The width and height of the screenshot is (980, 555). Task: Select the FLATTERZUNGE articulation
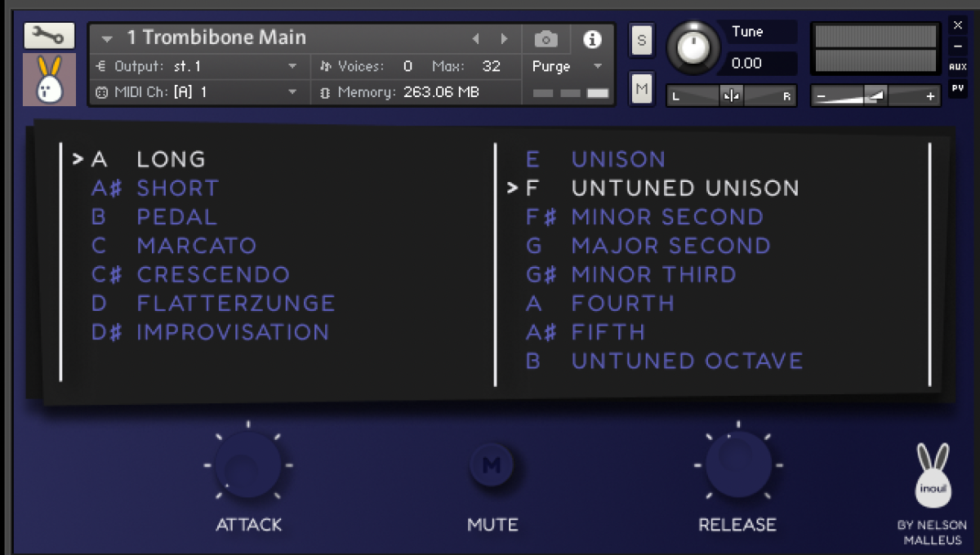point(235,304)
